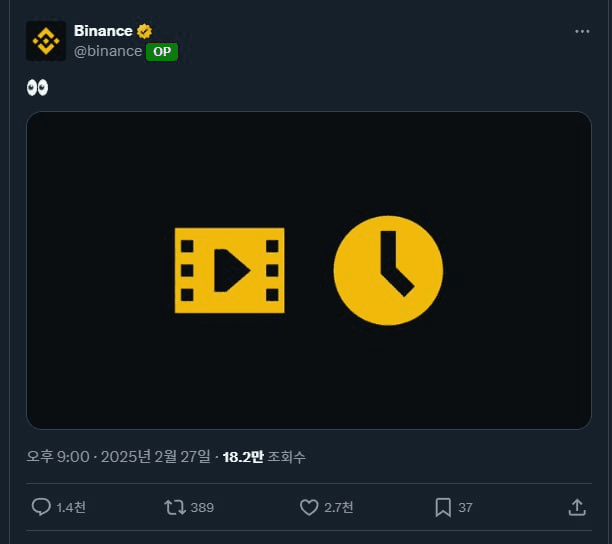Screen dimensions: 612x544
Task: Bookmark the tweet with bookmark icon
Action: pos(443,507)
